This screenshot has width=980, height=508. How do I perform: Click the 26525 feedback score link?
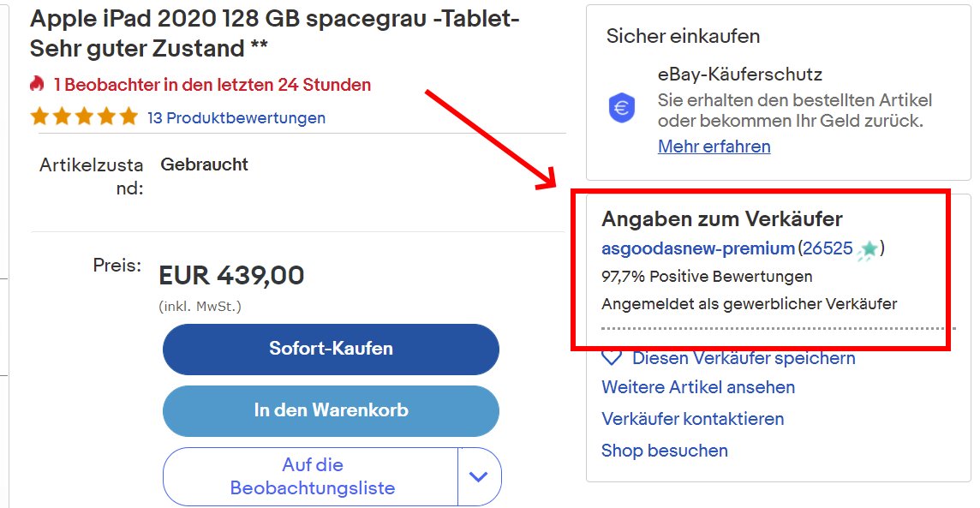tap(828, 248)
